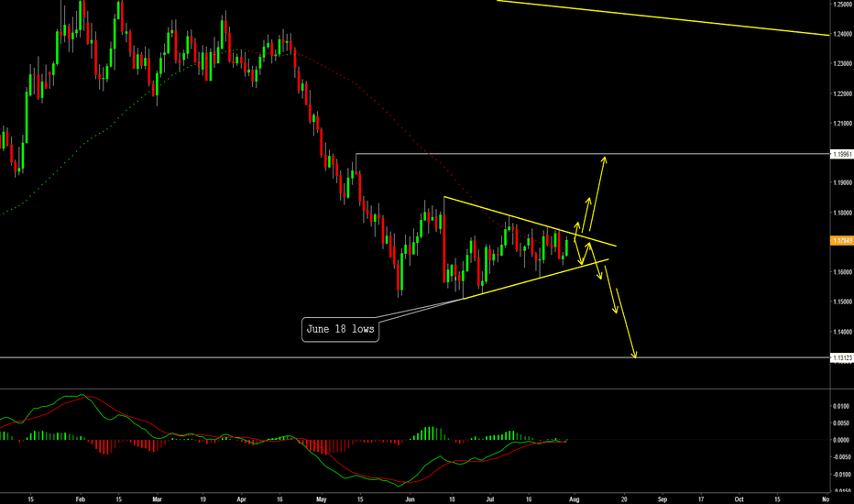
Task: Click the Aug date label on time axis
Action: click(x=574, y=499)
